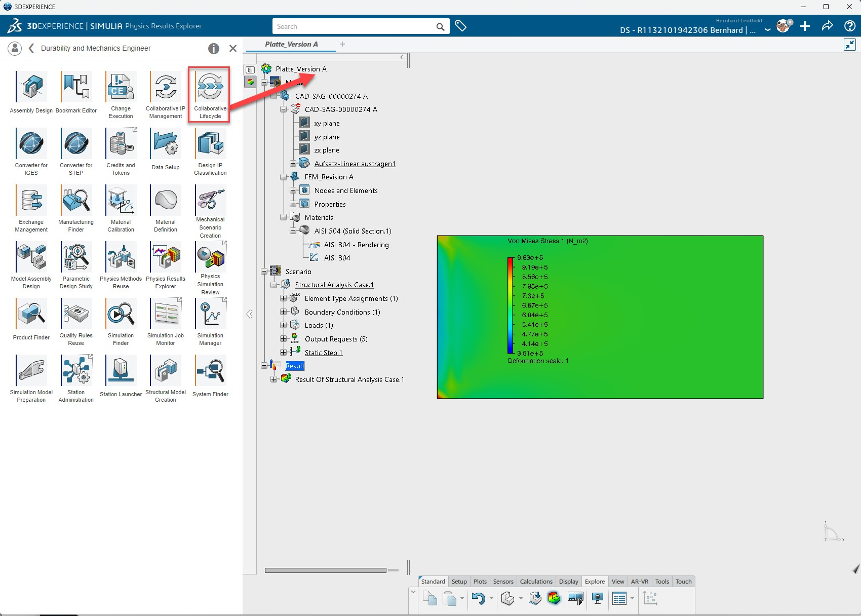Expand the Loads (1) tree node
The image size is (861, 616).
pos(284,326)
